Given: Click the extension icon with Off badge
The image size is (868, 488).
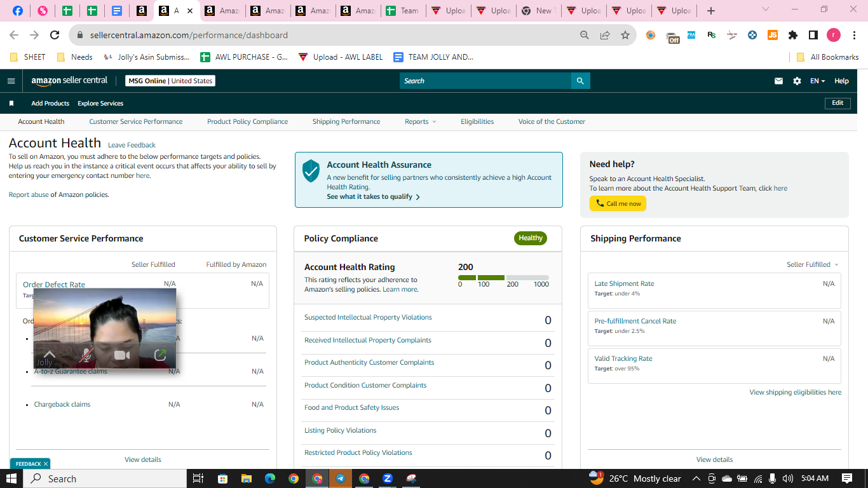Looking at the screenshot, I should click(x=672, y=36).
